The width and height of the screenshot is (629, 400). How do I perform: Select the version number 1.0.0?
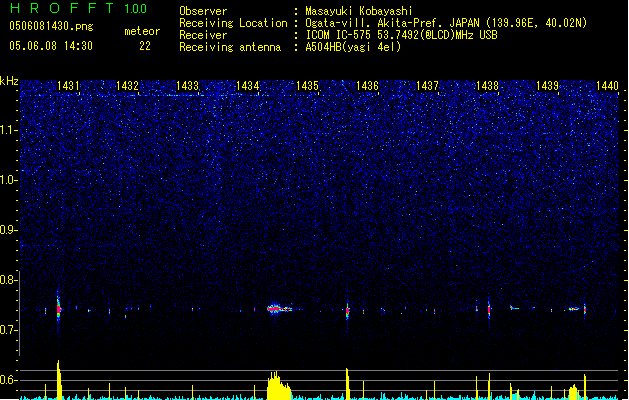[136, 9]
